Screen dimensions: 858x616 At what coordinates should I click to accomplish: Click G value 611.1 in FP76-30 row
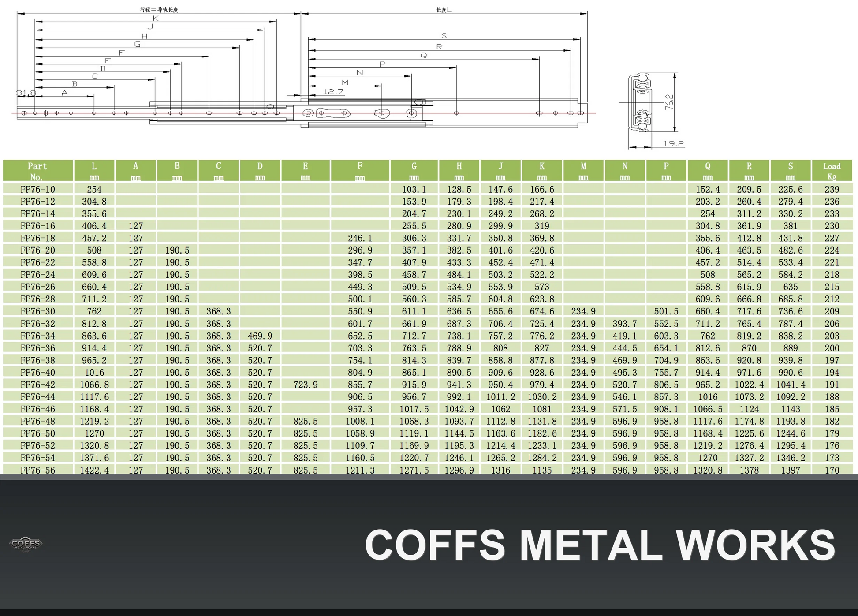tap(414, 311)
